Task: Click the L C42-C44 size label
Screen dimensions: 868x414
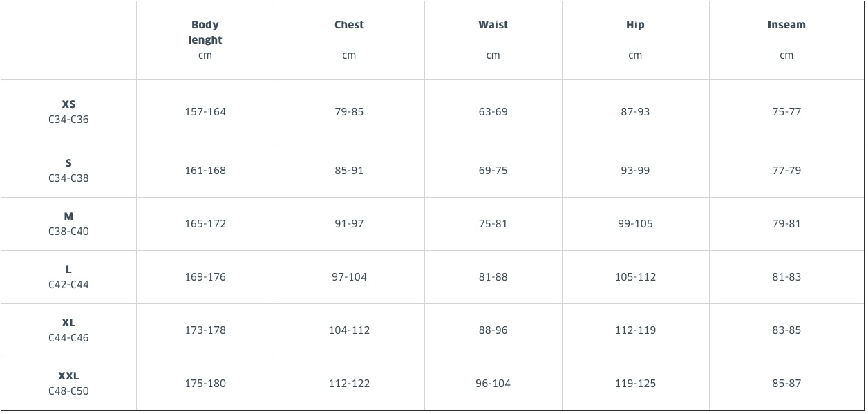Action: click(68, 277)
